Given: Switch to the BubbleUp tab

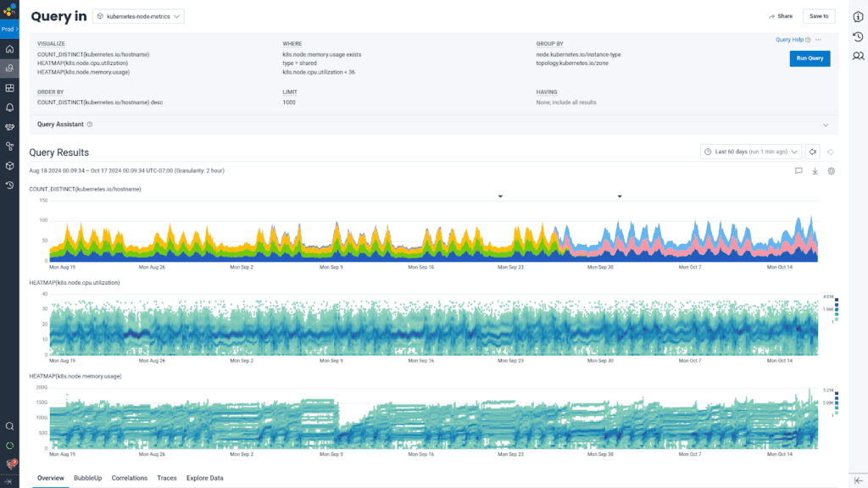Looking at the screenshot, I should click(87, 478).
